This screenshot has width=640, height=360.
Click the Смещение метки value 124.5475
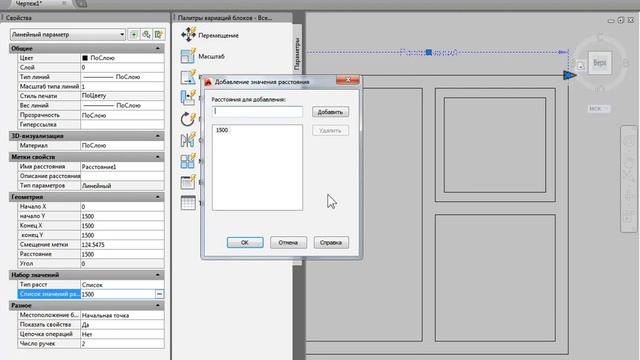pyautogui.click(x=122, y=244)
